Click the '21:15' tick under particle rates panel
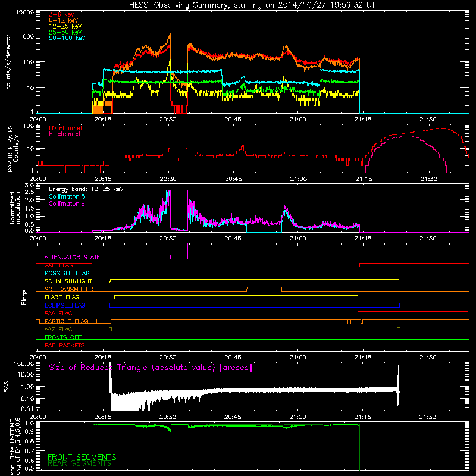 click(364, 179)
